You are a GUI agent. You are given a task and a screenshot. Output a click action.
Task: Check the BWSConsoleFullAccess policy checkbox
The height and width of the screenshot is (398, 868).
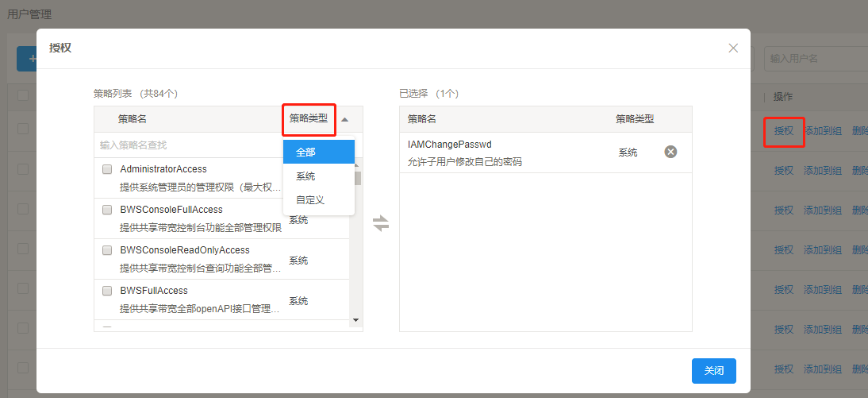[x=107, y=210]
